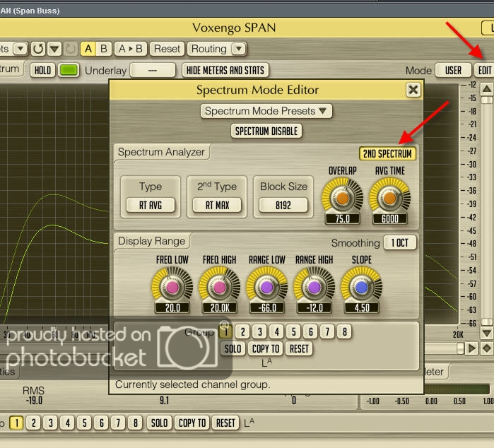Click the RANGE LOW knob

(267, 287)
